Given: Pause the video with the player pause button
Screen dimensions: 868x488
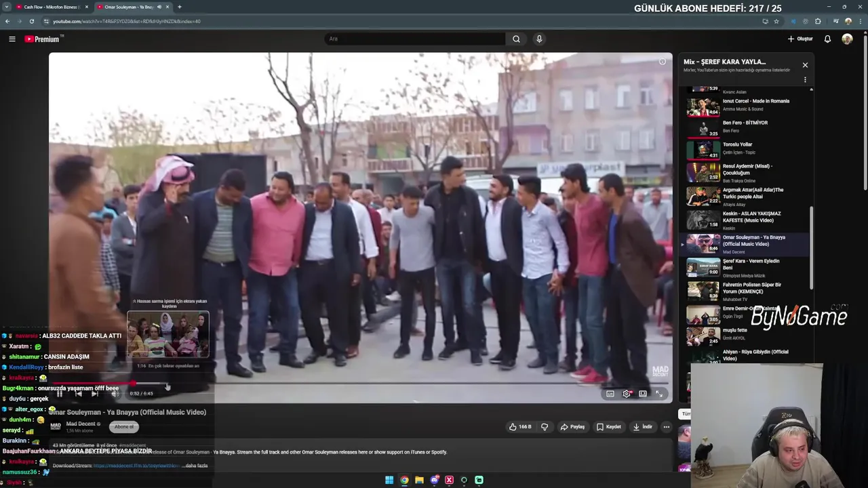Looking at the screenshot, I should coord(60,393).
